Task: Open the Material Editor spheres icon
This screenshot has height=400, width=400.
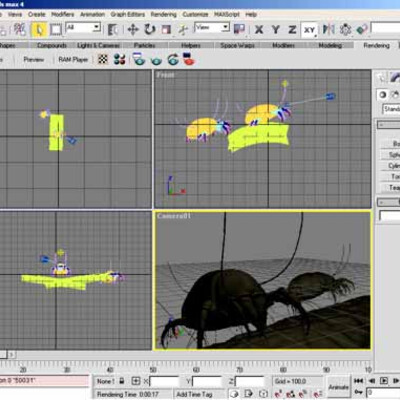Action: [119, 60]
